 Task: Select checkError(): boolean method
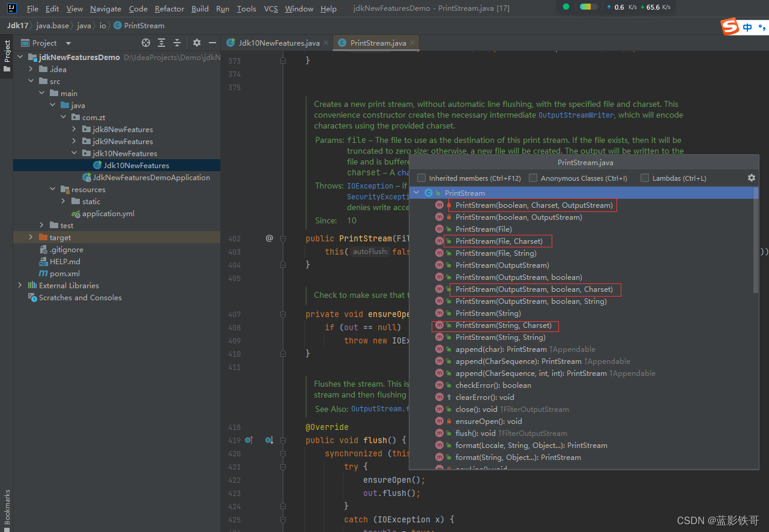coord(493,385)
